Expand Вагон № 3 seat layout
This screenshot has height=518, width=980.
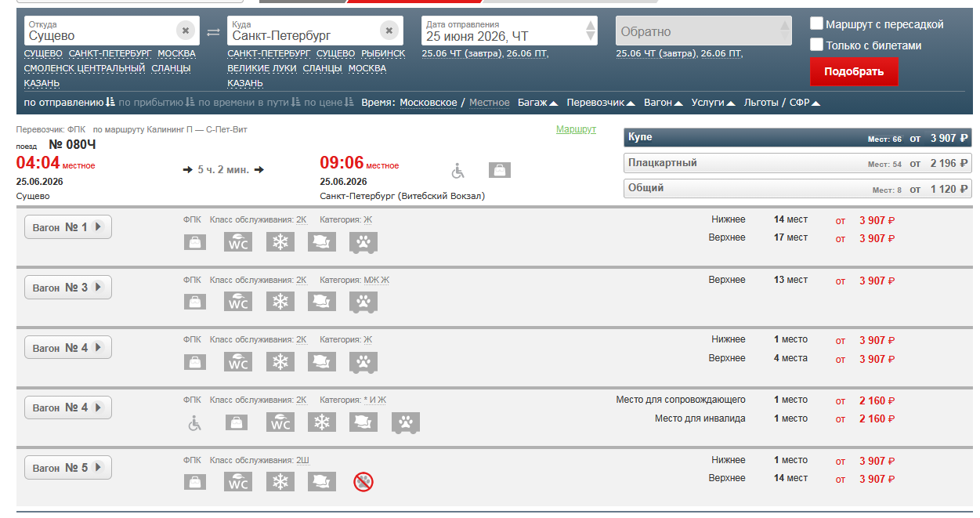(68, 288)
